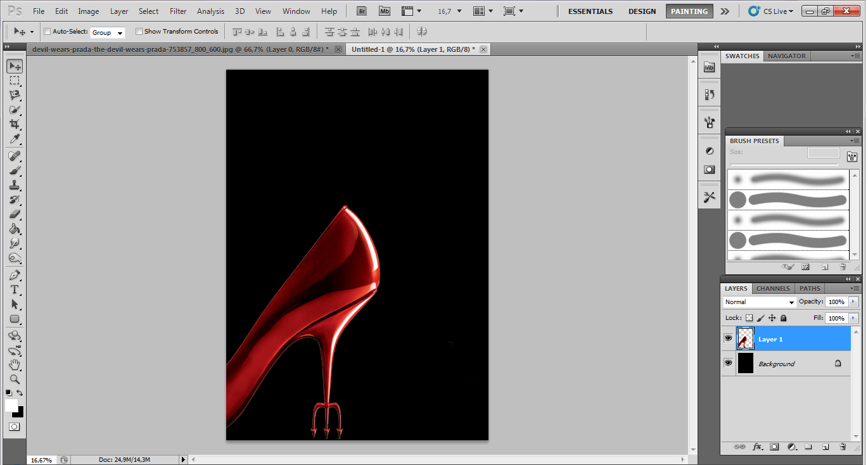This screenshot has width=868, height=465.
Task: Open the Filter menu
Action: tap(178, 11)
